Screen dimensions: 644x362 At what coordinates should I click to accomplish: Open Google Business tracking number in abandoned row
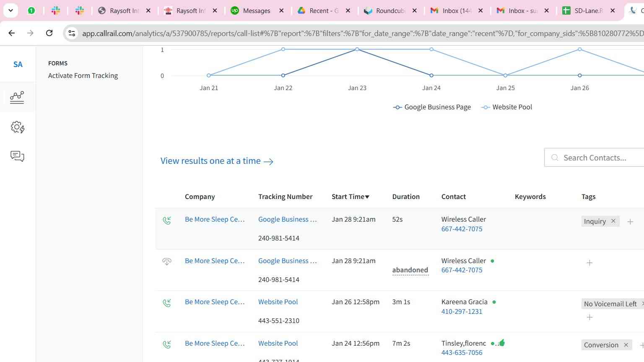point(288,261)
